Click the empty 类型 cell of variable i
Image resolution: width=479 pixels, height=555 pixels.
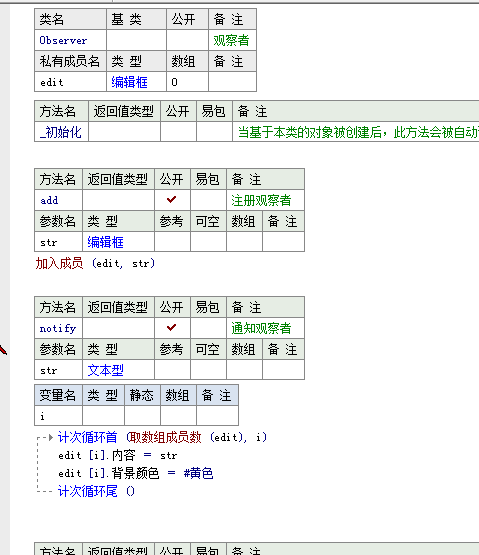coord(103,416)
